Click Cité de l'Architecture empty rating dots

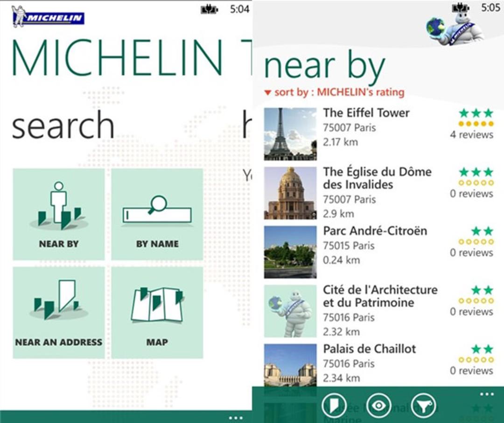click(476, 301)
